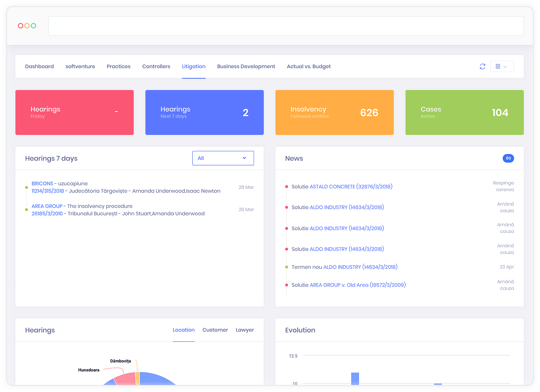Select the Customer tab in Hearings
This screenshot has width=540, height=392.
[215, 330]
